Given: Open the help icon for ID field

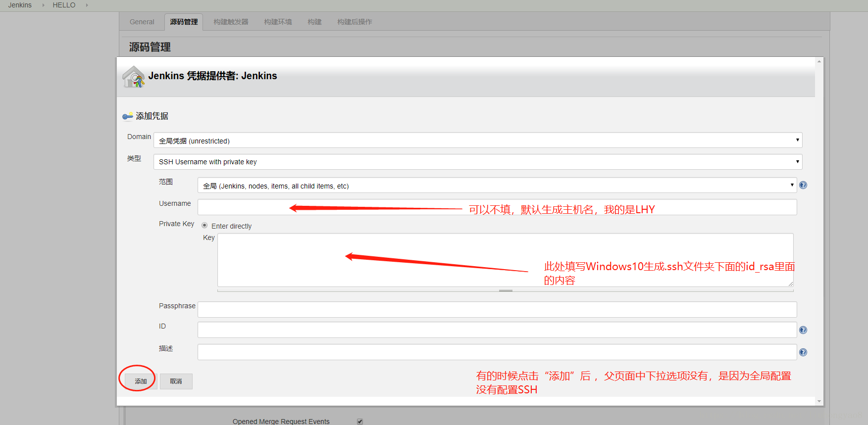Looking at the screenshot, I should click(803, 330).
